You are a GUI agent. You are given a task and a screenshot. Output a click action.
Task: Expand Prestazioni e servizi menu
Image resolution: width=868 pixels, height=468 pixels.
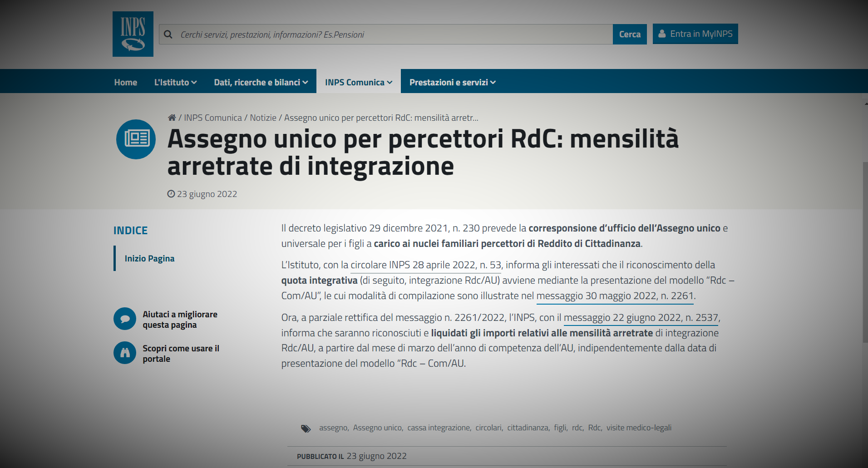click(453, 82)
